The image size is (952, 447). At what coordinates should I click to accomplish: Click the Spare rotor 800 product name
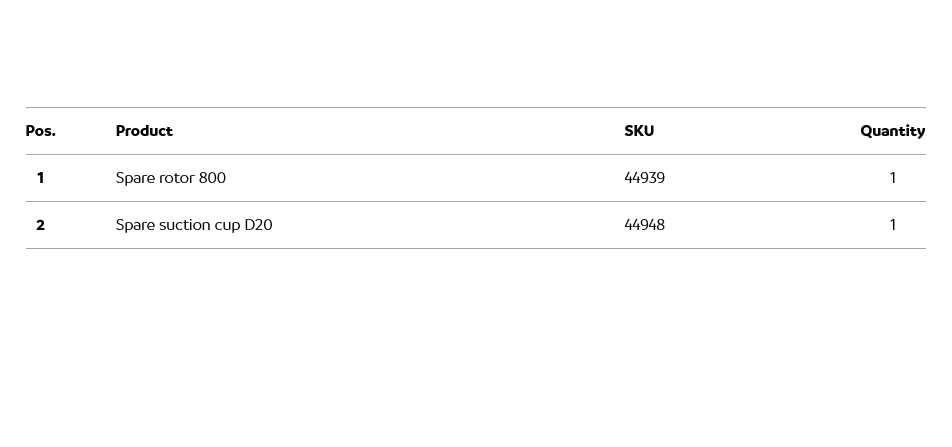pos(171,178)
